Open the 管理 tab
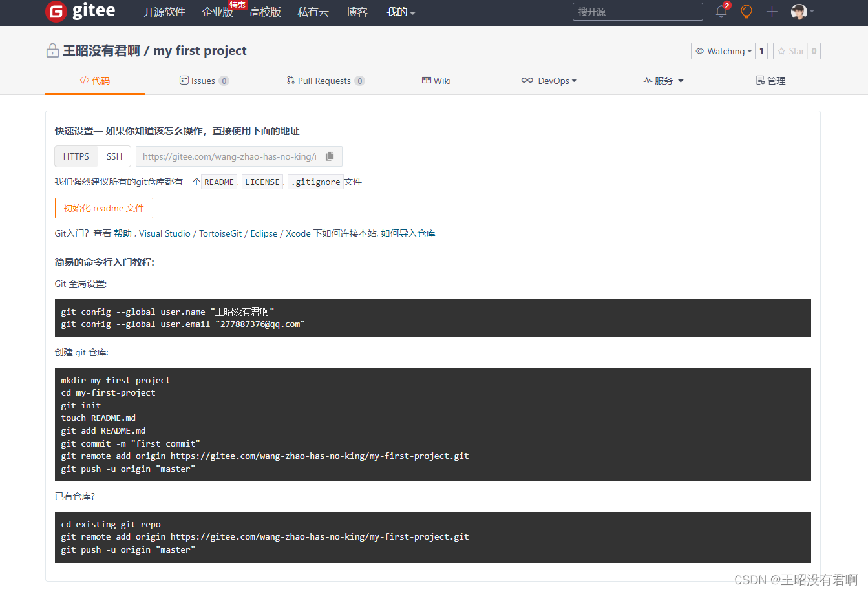Screen dimensions: 868x592 (771, 81)
